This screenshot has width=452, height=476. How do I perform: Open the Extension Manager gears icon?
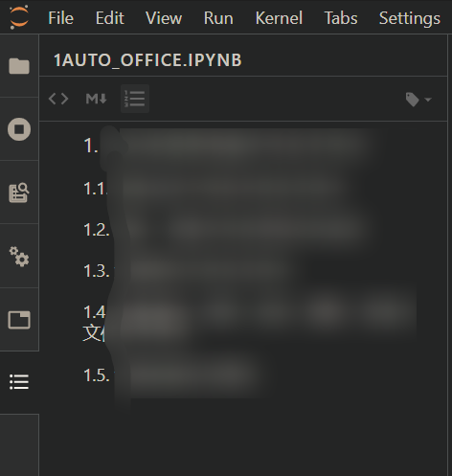[x=19, y=257]
